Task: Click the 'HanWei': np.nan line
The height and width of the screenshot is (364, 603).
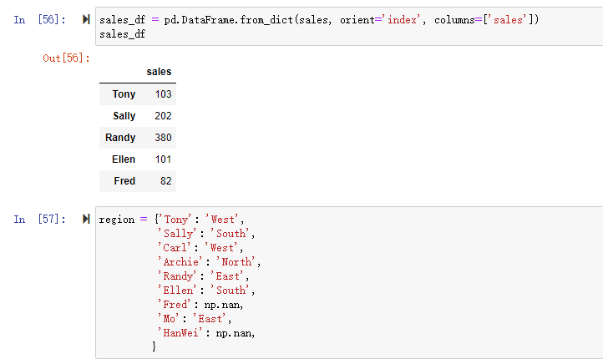Action: tap(205, 332)
